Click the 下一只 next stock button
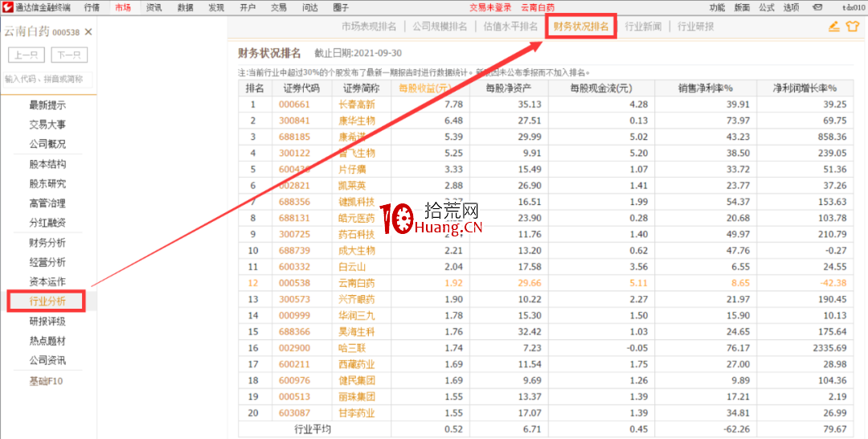This screenshot has height=439, width=868. point(69,55)
